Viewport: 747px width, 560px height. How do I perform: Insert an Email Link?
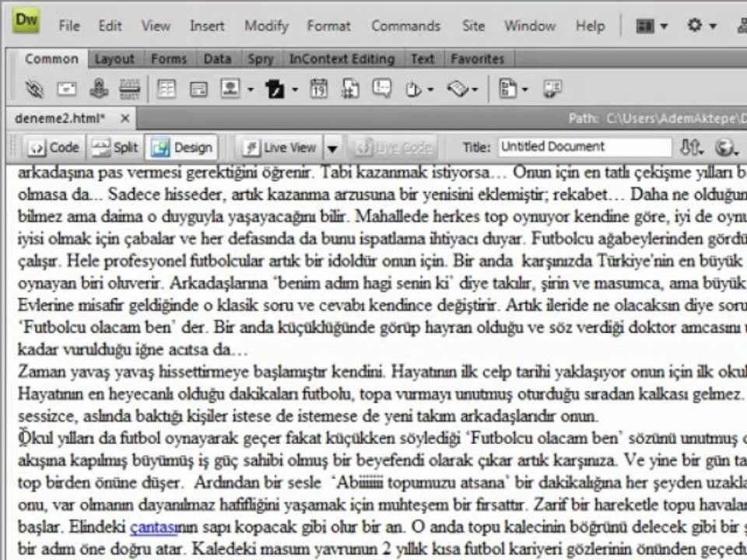(67, 89)
